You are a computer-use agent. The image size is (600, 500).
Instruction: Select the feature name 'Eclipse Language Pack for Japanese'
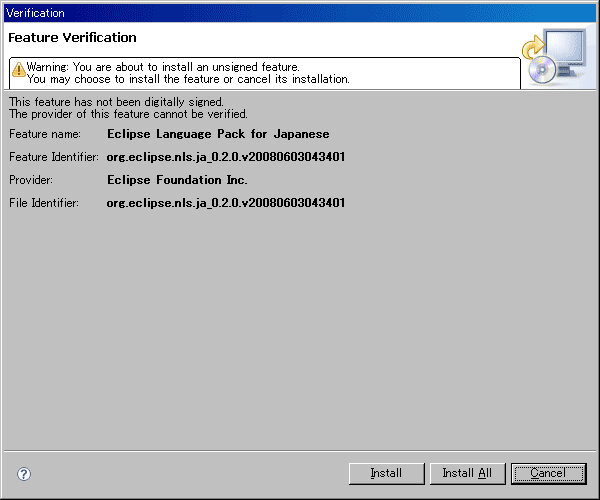click(218, 134)
